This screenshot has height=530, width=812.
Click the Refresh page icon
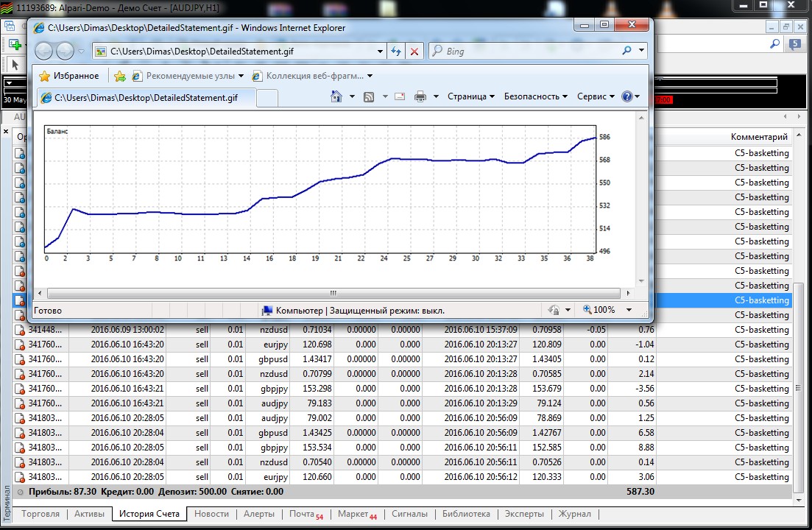[x=396, y=52]
